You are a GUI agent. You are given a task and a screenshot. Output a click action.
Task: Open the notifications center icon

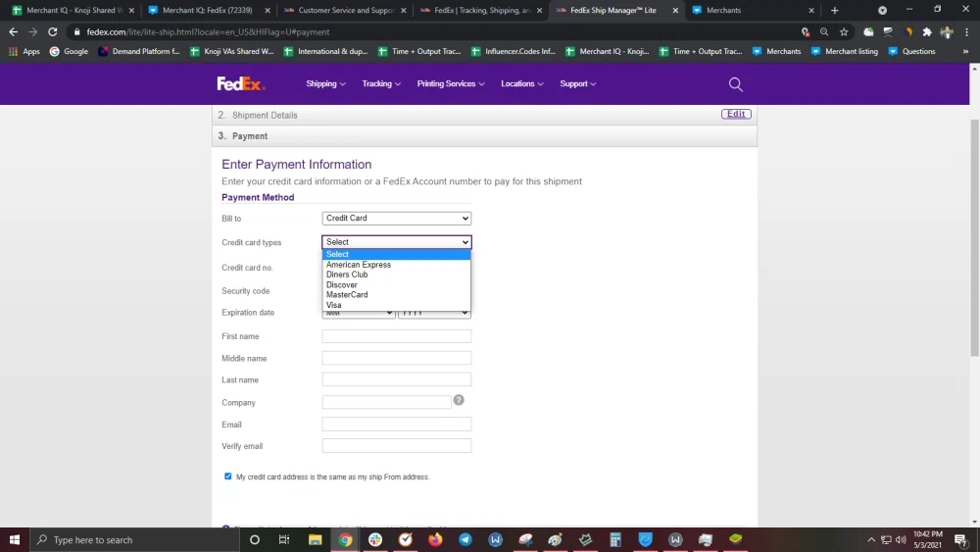[x=961, y=539]
